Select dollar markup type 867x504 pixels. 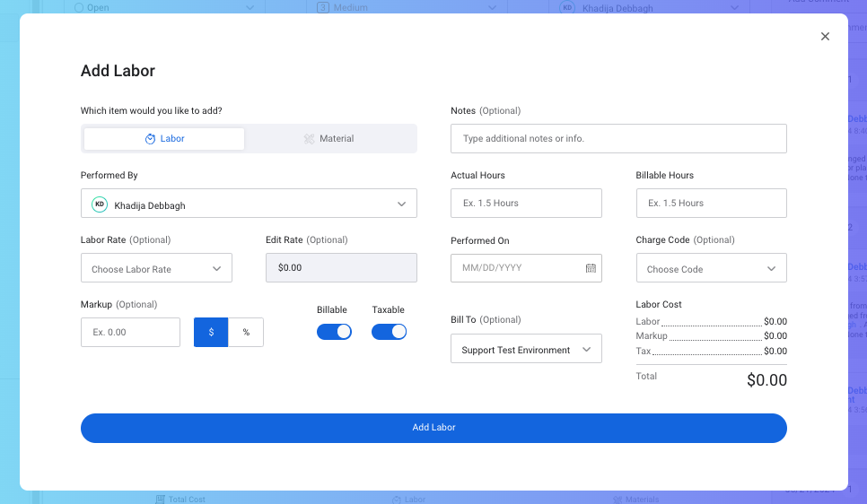coord(211,332)
